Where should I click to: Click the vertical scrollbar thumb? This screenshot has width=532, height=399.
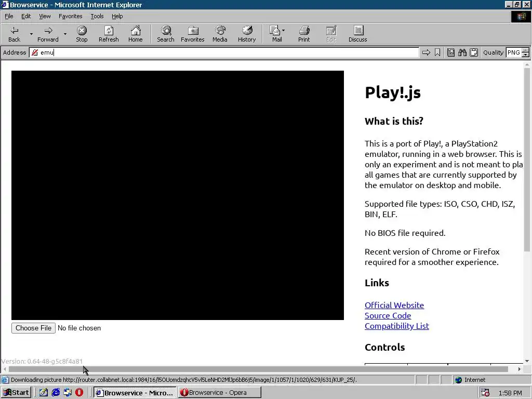tap(527, 159)
